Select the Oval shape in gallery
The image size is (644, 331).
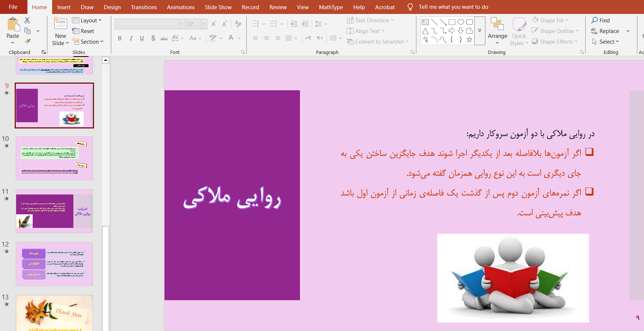pyautogui.click(x=460, y=22)
